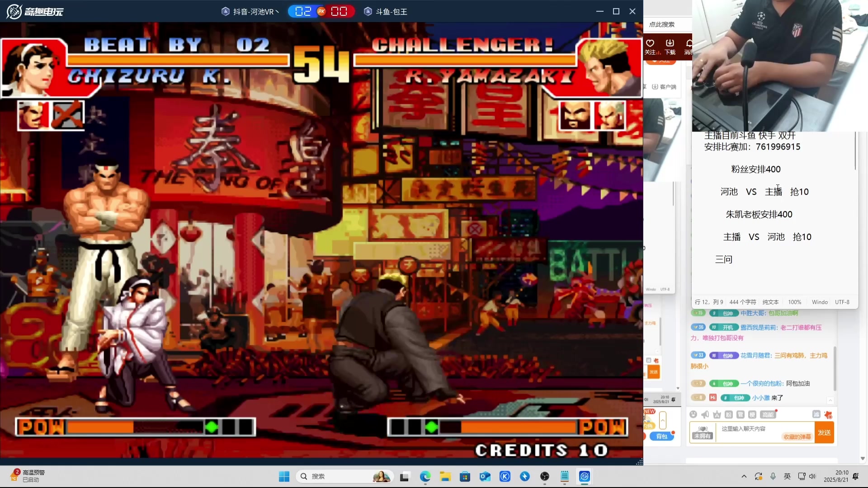Click the notepad line 朱凯老板安排400
Viewport: 868px width, 488px height.
(759, 214)
